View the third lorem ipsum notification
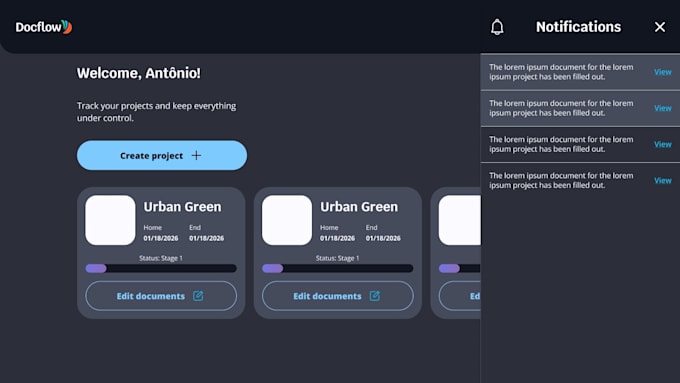This screenshot has height=383, width=680. (663, 144)
